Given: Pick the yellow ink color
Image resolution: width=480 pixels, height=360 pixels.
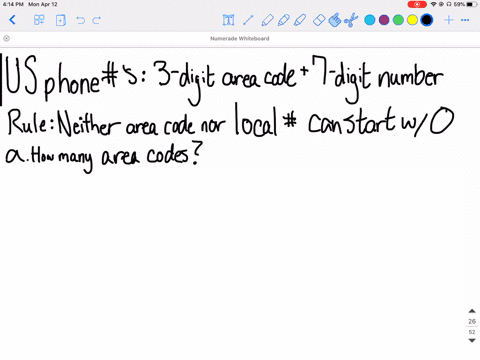Looking at the screenshot, I should (x=412, y=20).
